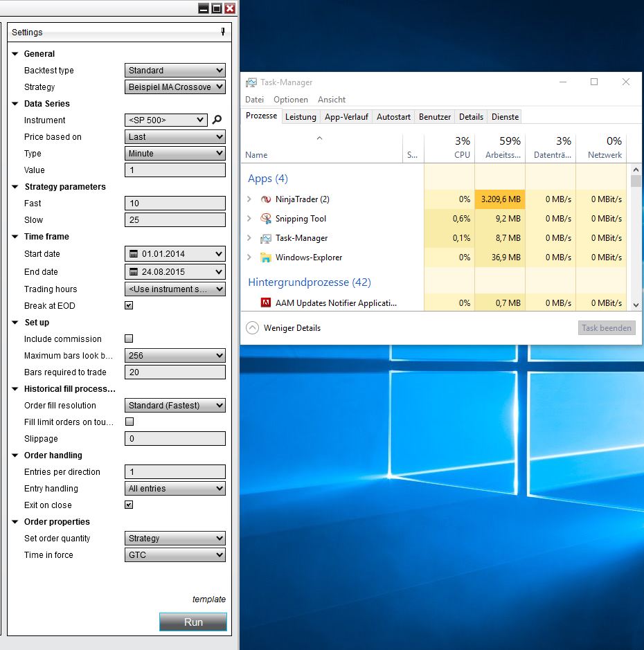Open the Optionen menu in Task-Manager
Screen dimensions: 644x650
291,100
